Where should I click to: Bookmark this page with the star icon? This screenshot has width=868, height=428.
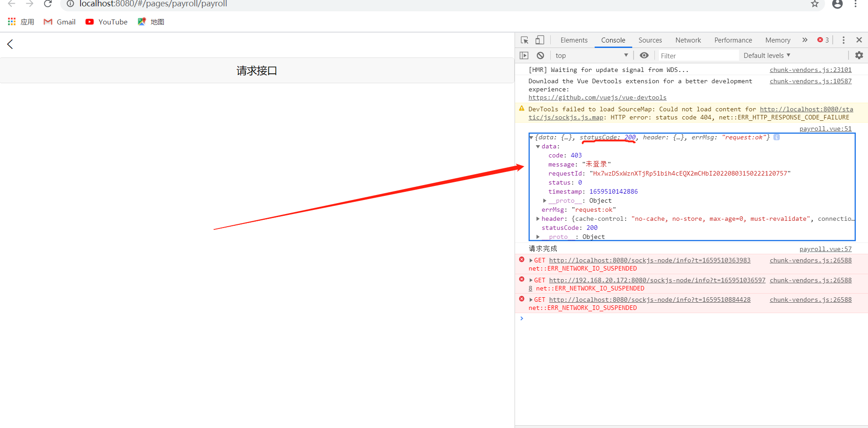click(x=815, y=4)
